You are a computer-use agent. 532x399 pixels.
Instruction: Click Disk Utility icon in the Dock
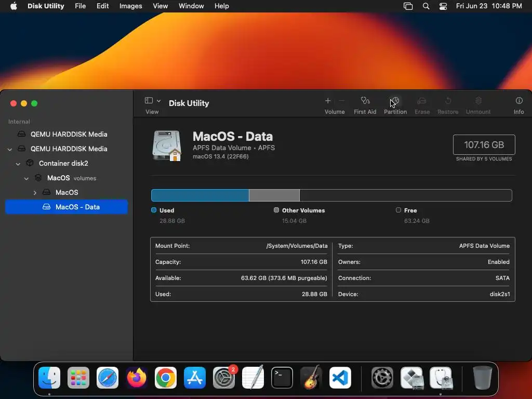point(441,378)
